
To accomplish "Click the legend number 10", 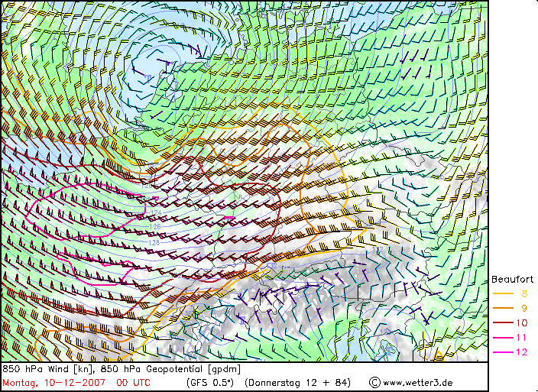I will click(x=521, y=322).
